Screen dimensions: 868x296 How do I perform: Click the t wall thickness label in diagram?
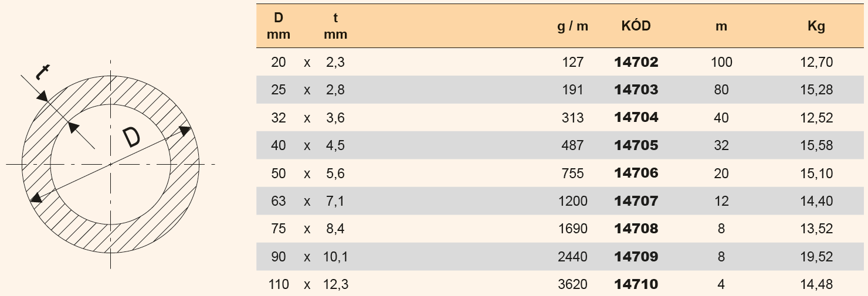tap(42, 72)
